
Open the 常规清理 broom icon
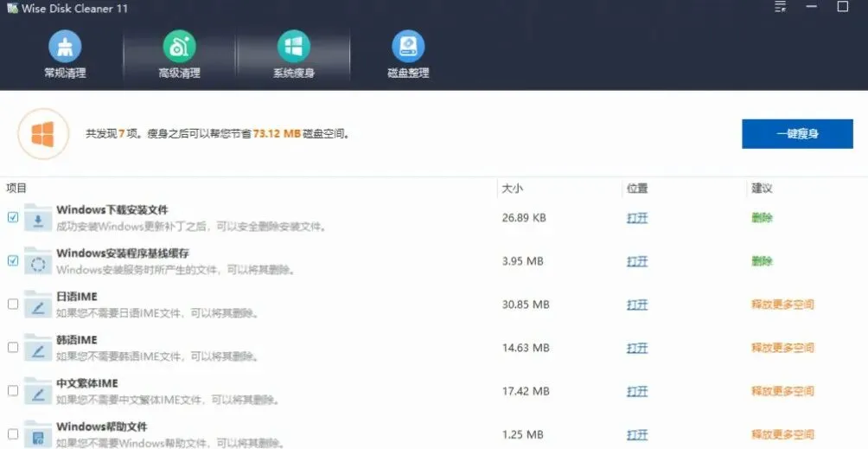pyautogui.click(x=66, y=46)
